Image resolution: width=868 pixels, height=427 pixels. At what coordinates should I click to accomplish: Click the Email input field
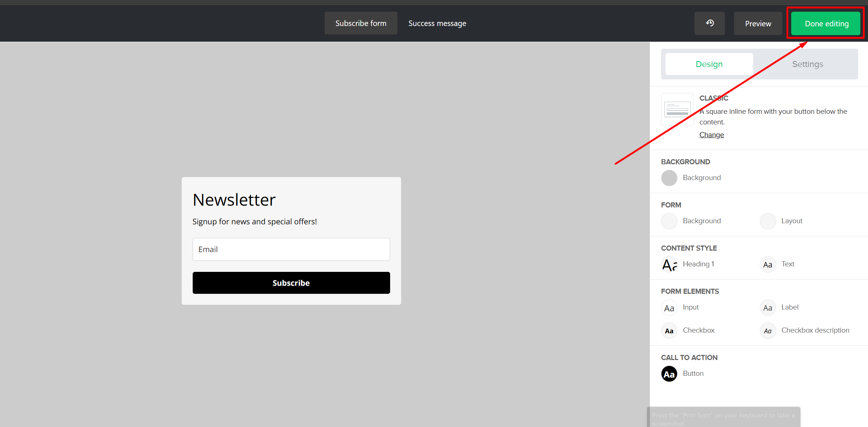point(291,250)
